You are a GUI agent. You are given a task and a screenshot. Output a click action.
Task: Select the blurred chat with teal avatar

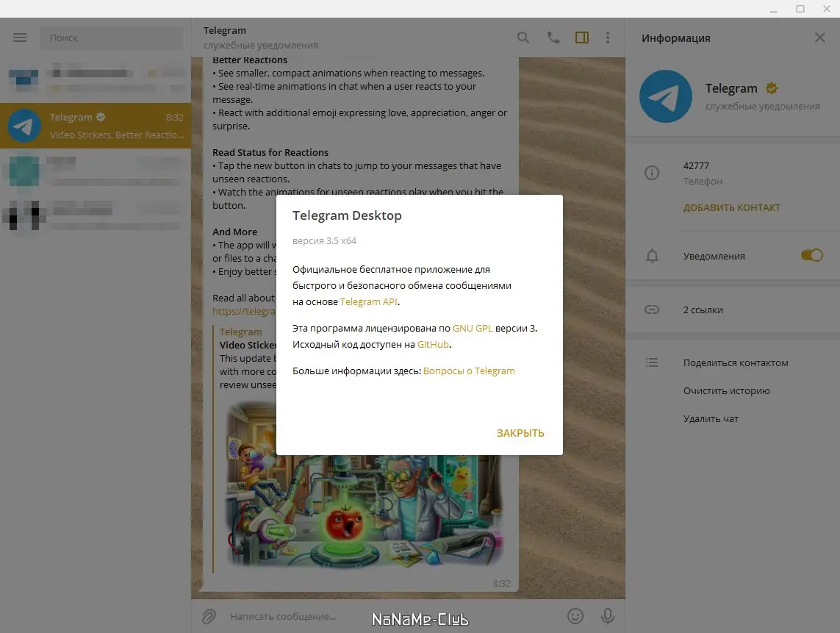[96, 171]
